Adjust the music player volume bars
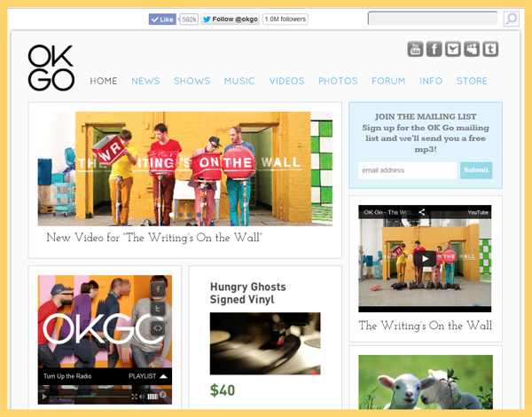 (153, 397)
